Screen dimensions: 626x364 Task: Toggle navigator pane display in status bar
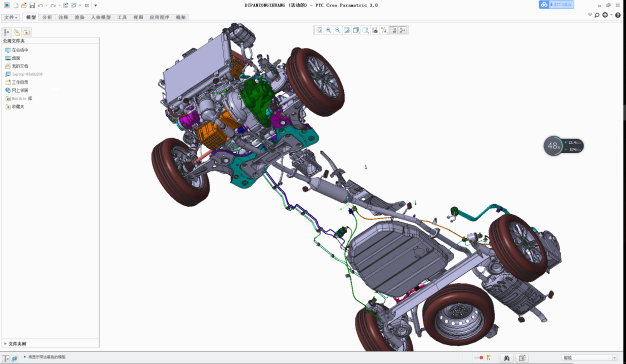point(6,358)
